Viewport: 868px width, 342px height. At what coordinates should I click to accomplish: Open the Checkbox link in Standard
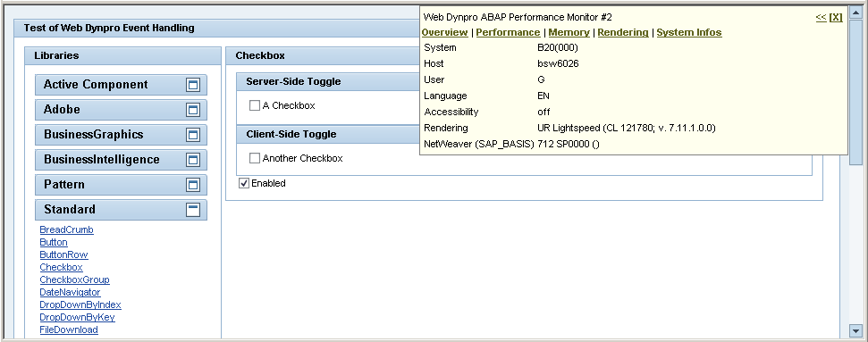[x=61, y=267]
